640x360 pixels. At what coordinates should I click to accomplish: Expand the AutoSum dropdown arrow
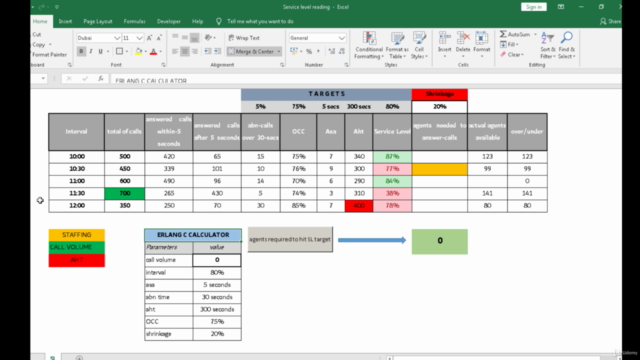coord(535,35)
